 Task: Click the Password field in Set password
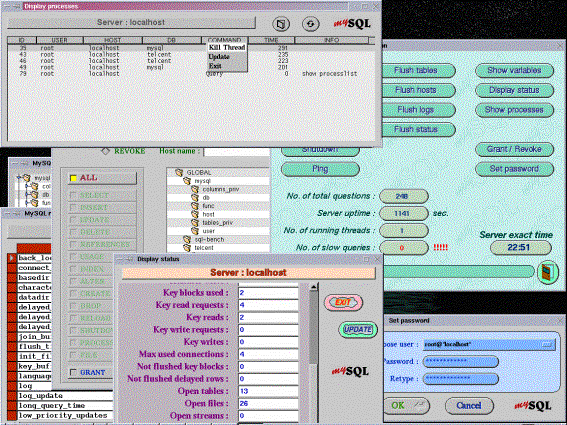pyautogui.click(x=461, y=361)
